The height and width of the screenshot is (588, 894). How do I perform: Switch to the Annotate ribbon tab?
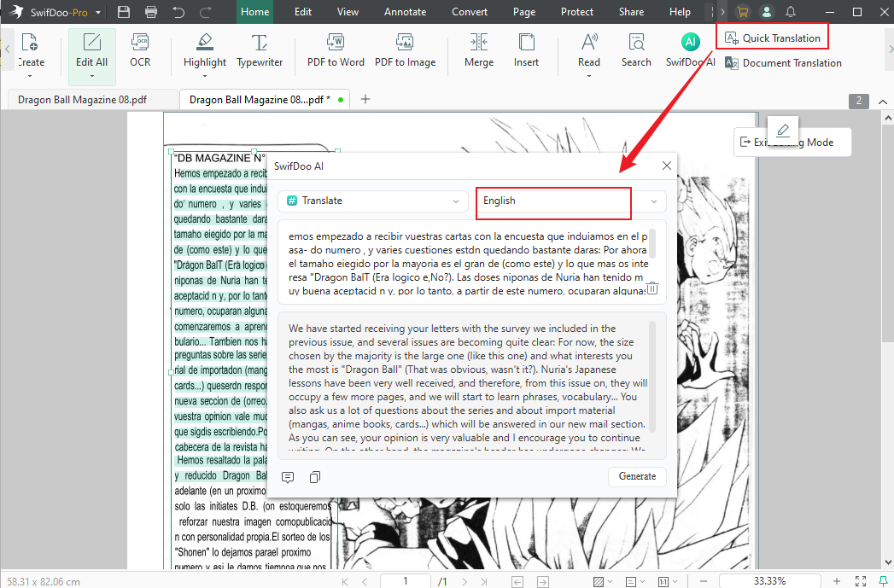coord(405,11)
